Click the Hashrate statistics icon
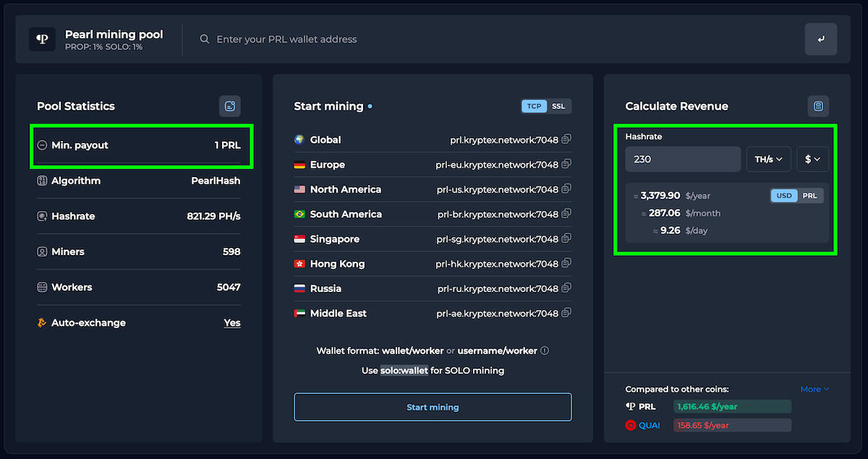The height and width of the screenshot is (459, 868). tap(42, 216)
